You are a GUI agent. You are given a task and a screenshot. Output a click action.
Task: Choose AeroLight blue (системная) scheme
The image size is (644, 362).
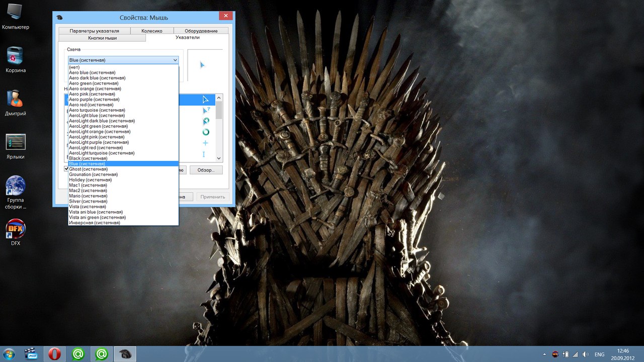pos(123,116)
